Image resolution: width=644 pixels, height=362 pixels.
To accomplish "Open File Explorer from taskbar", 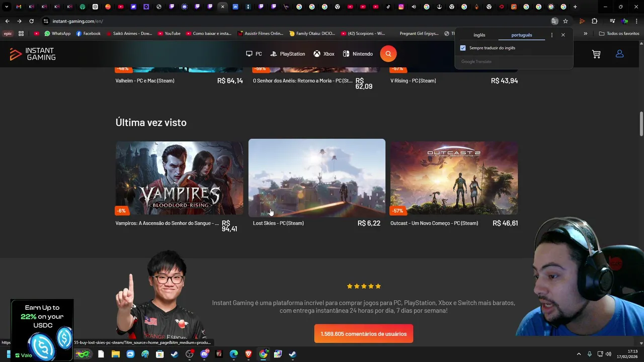I will click(116, 354).
